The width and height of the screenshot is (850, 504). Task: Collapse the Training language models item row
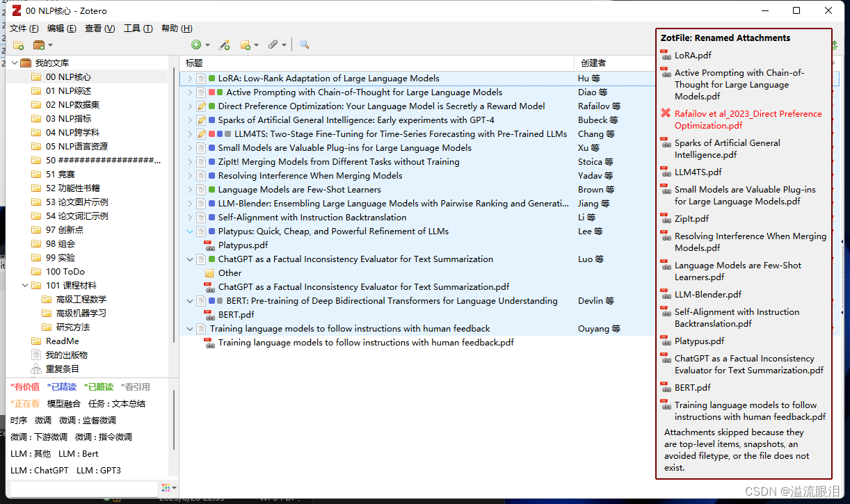[190, 329]
